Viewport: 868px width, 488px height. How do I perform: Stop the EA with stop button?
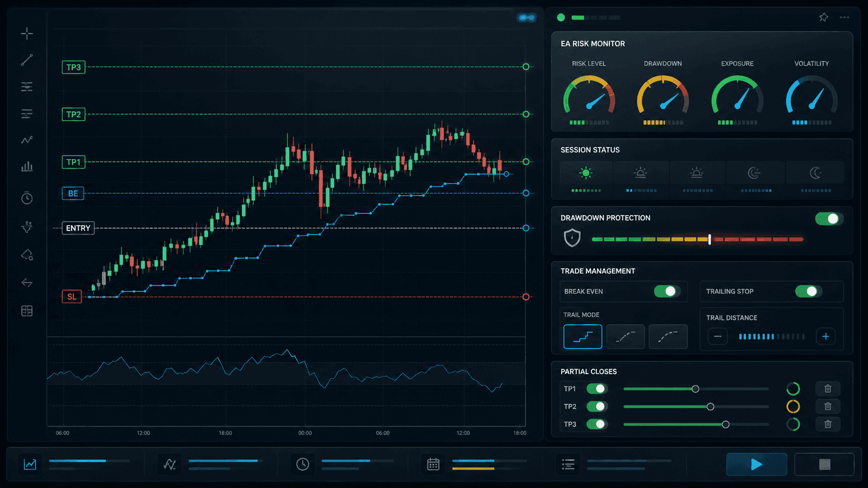click(x=825, y=464)
